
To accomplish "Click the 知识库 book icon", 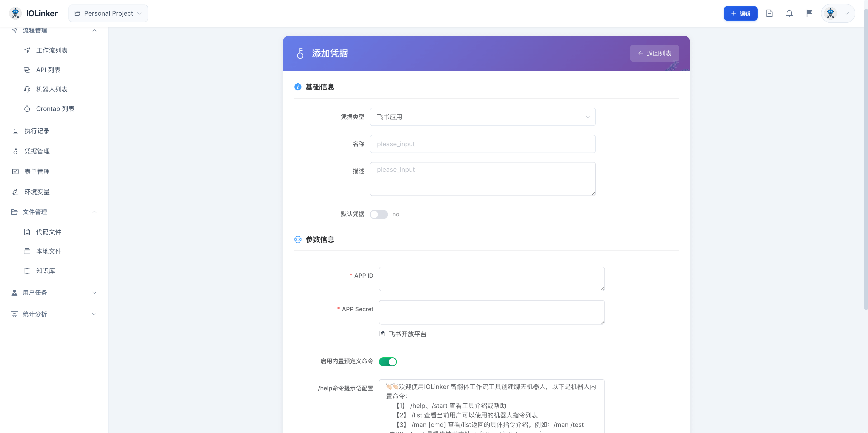I will pos(27,271).
